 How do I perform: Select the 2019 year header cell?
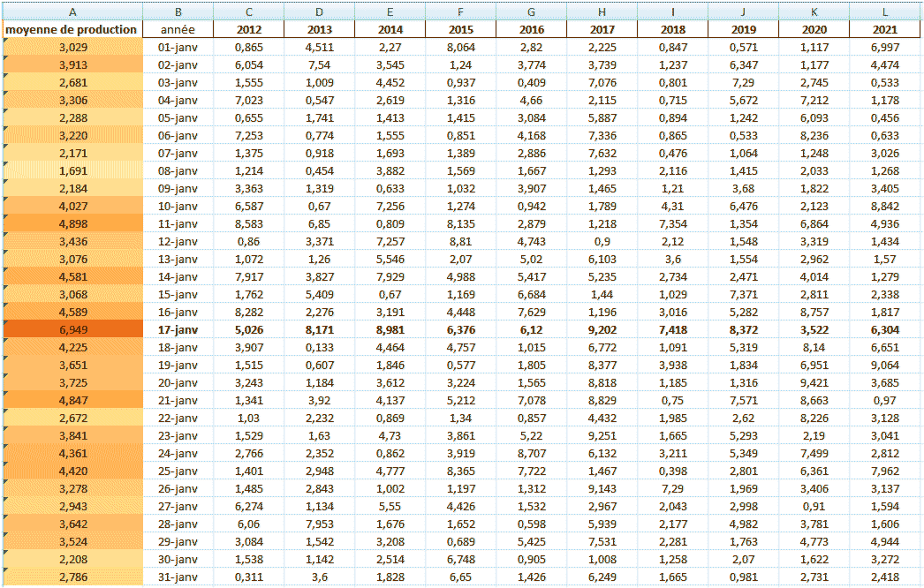click(744, 29)
